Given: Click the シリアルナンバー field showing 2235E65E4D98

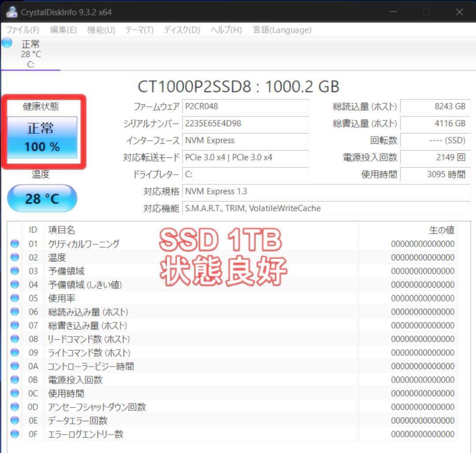Looking at the screenshot, I should [245, 124].
